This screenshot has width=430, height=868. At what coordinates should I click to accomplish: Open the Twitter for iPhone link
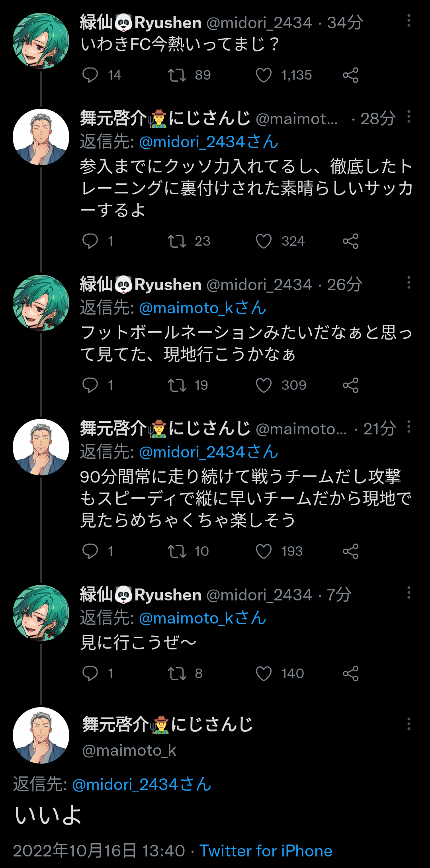click(x=266, y=851)
